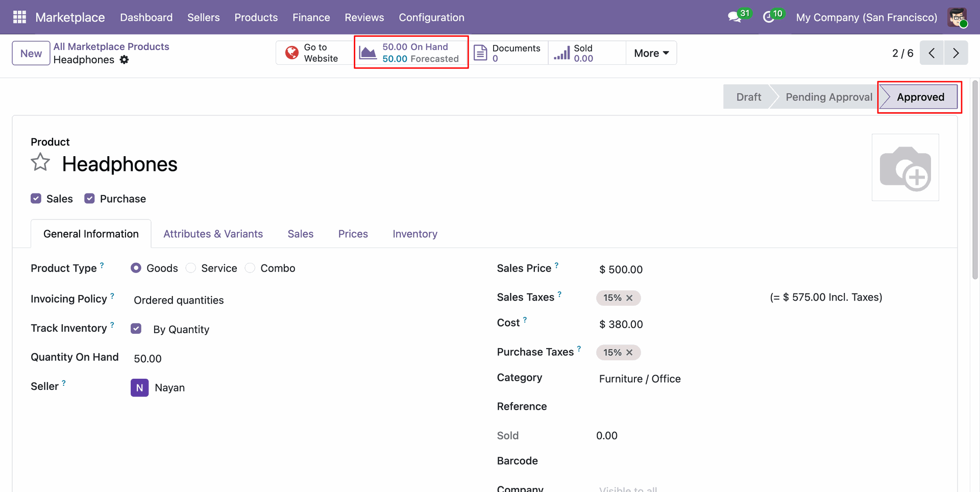This screenshot has height=492, width=980.
Task: Open the chat messages icon with badge 31
Action: [x=735, y=17]
